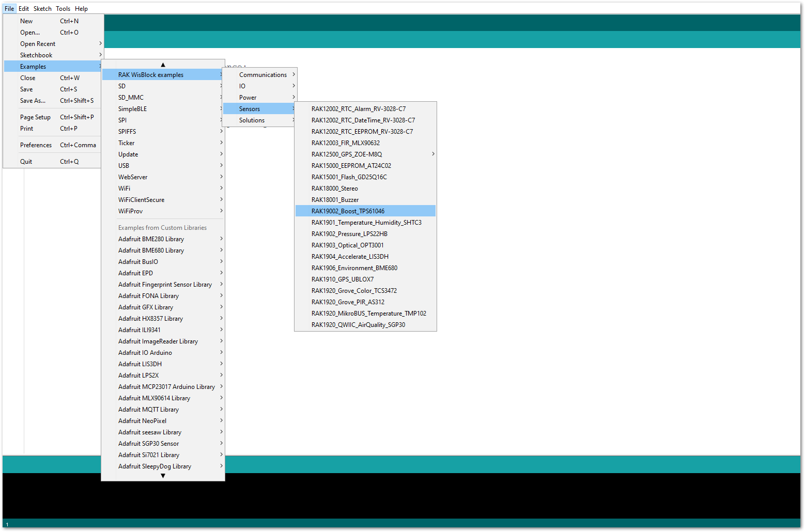Viewport: 805px width, 532px height.
Task: Open the Tools menu
Action: [x=63, y=8]
